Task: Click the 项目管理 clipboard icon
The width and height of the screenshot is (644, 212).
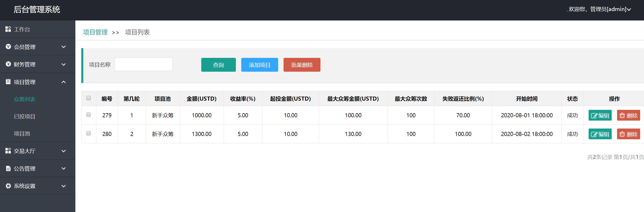Action: (8, 82)
